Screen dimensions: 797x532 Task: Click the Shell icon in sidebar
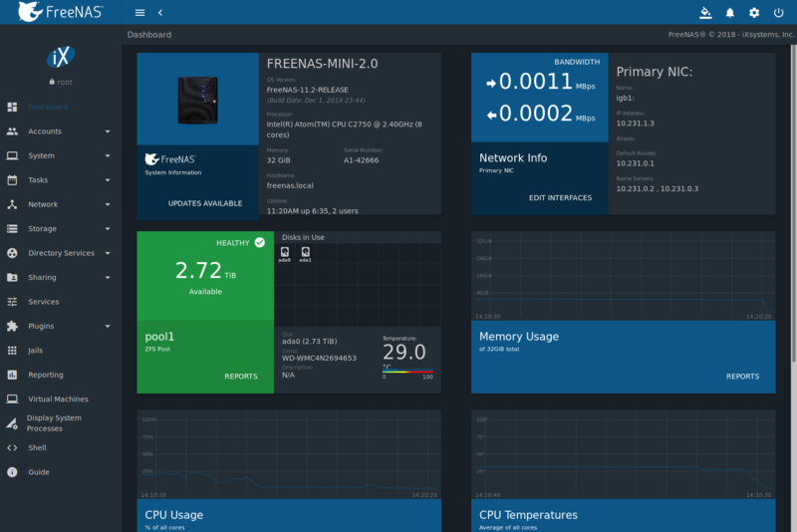click(12, 448)
